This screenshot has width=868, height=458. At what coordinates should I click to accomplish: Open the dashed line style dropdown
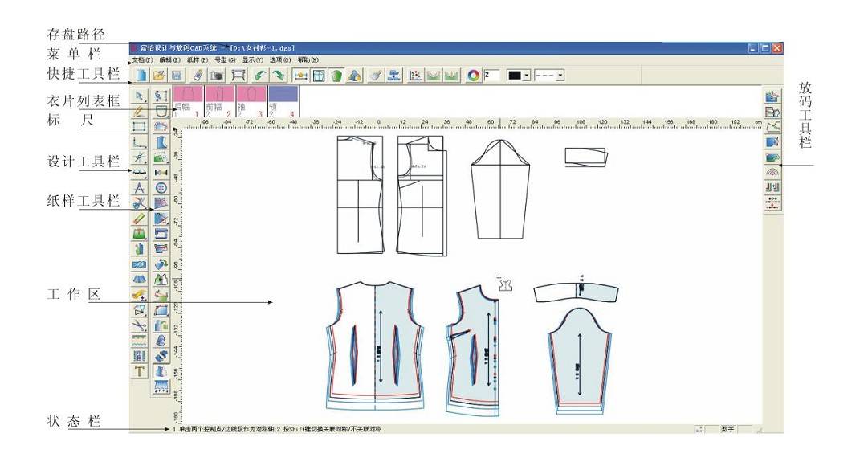point(560,75)
